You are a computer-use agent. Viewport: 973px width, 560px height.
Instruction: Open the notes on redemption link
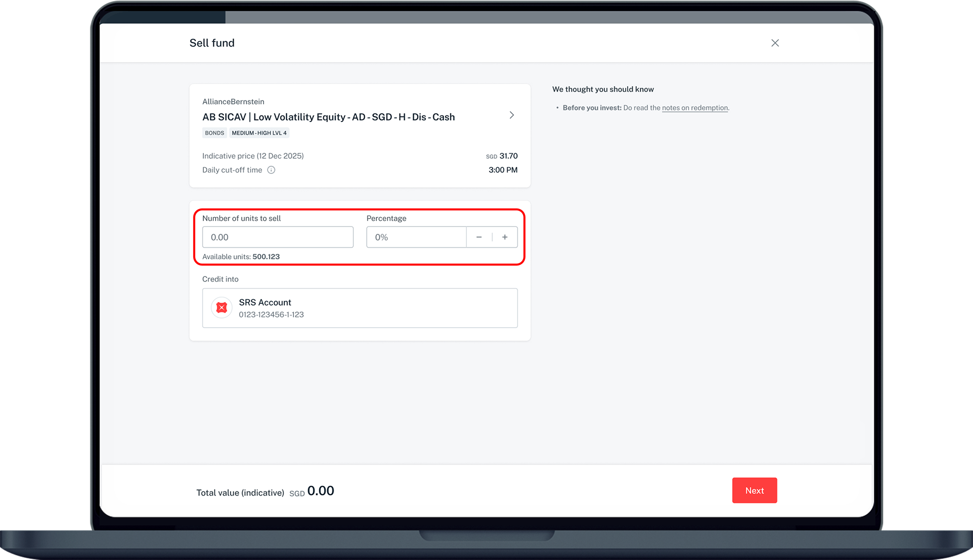click(x=695, y=108)
